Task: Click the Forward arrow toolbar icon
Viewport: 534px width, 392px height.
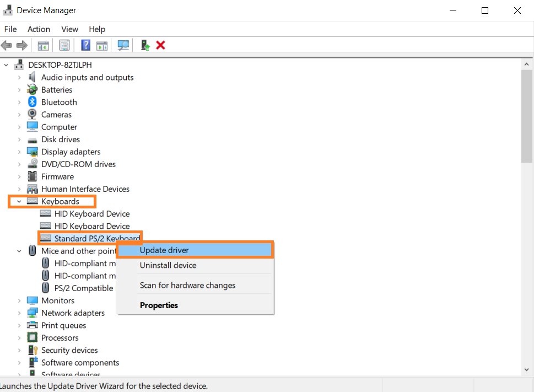Action: point(22,45)
